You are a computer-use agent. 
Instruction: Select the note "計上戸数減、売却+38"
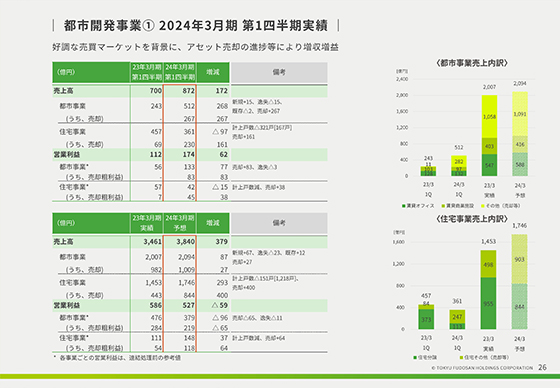click(x=259, y=187)
